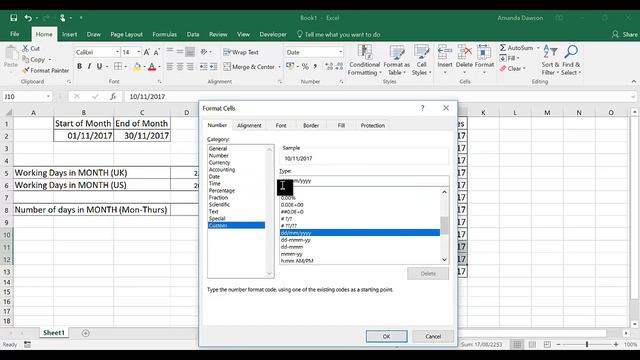Apply comma style
This screenshot has width=640, height=360.
[315, 67]
